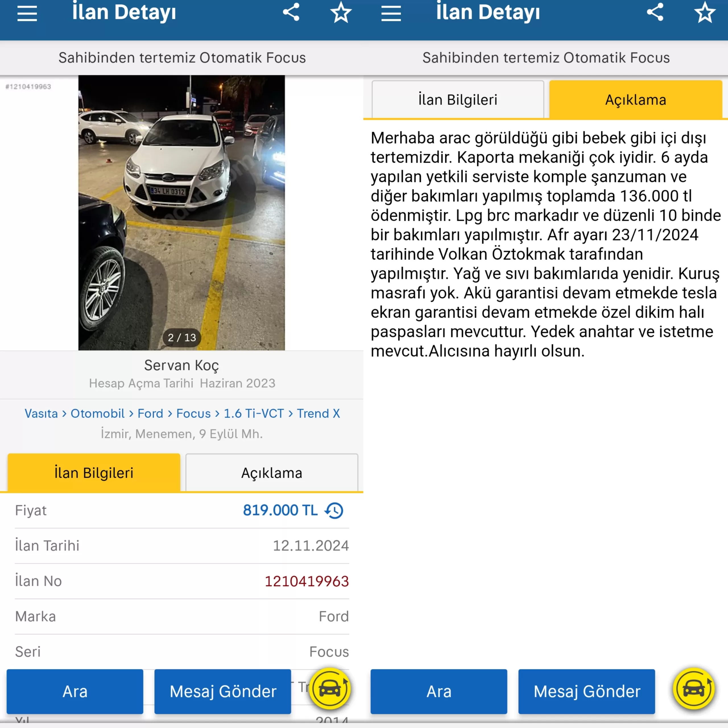Viewport: 728px width, 728px height.
Task: Tap listing date 12.11.2024
Action: click(x=311, y=546)
